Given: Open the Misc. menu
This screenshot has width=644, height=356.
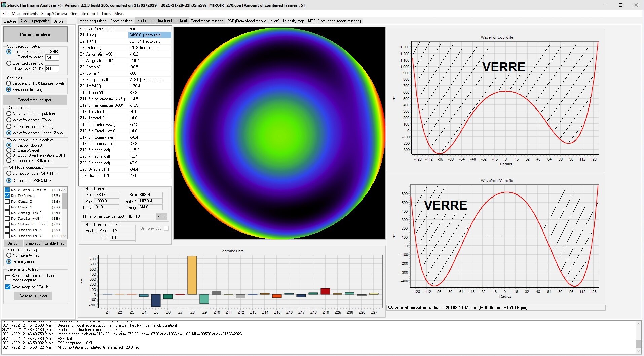Looking at the screenshot, I should (x=119, y=14).
